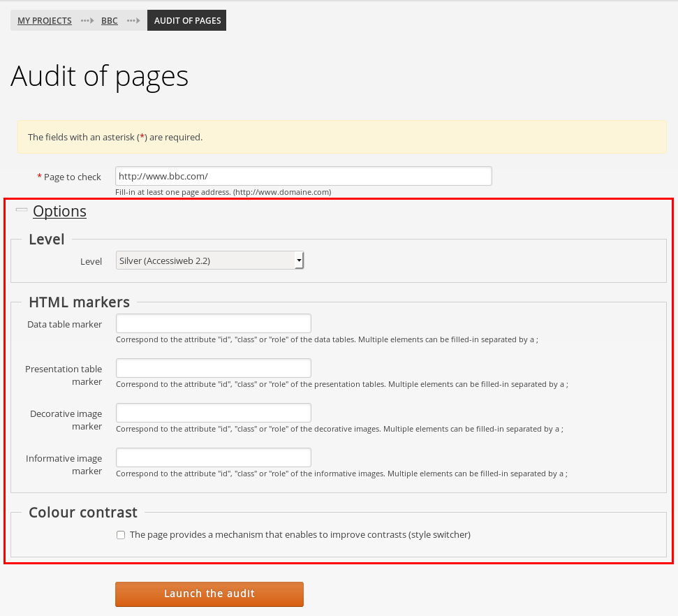Click the breadcrumb arrow after My Projects
Screen dimensions: 678x616
pyautogui.click(x=87, y=20)
